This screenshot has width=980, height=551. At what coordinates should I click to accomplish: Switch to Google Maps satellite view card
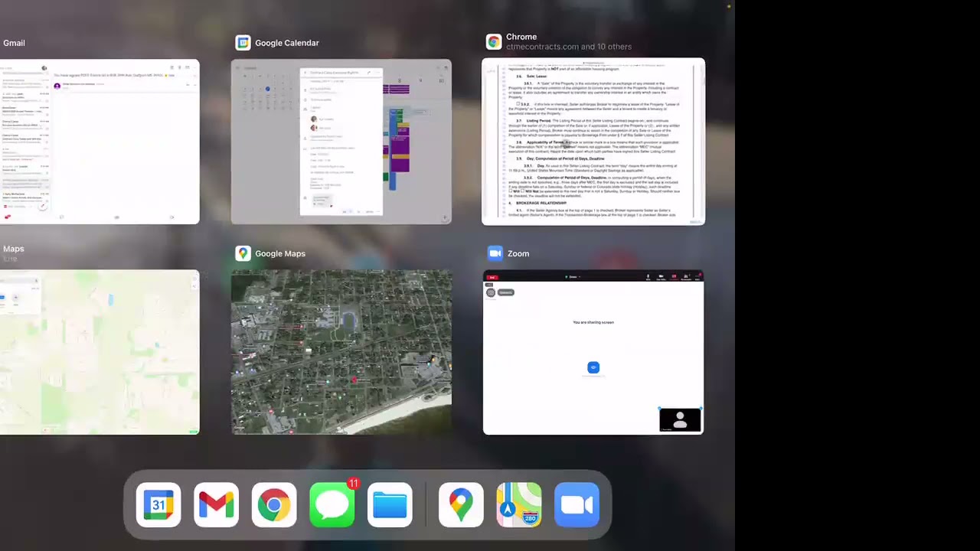click(x=341, y=352)
